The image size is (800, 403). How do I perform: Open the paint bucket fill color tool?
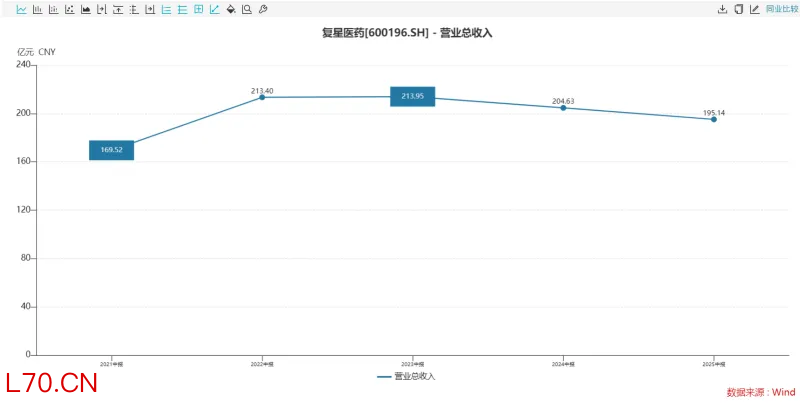click(231, 9)
